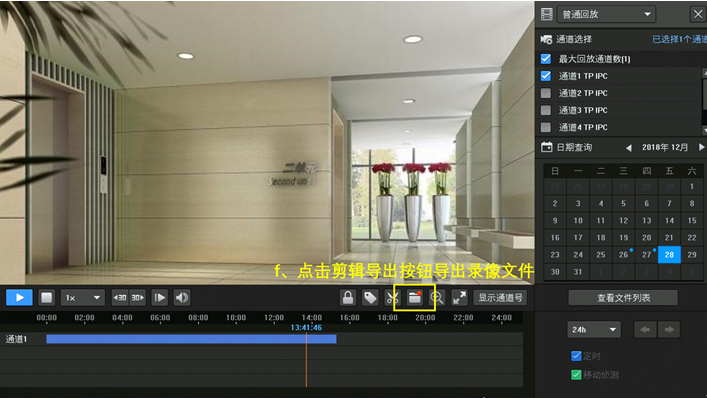Open the 普通回放 mode dropdown
The height and width of the screenshot is (399, 707).
pos(606,14)
